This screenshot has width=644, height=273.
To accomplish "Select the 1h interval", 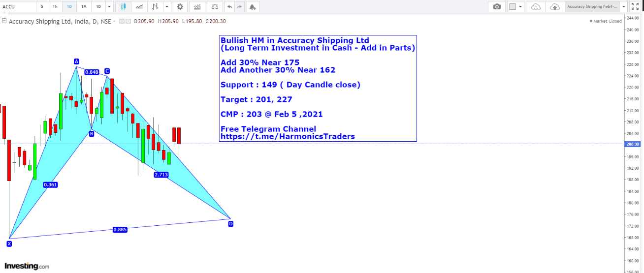I will (55, 6).
